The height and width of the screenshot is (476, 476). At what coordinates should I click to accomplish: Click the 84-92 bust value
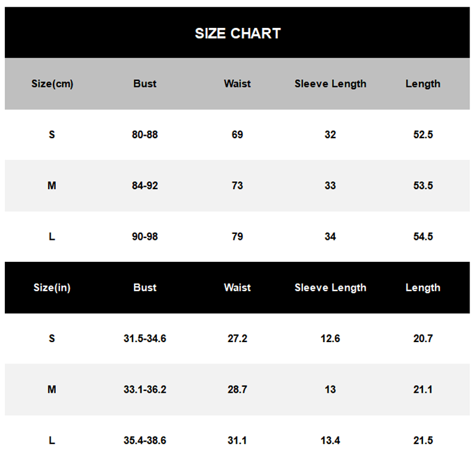pyautogui.click(x=145, y=186)
